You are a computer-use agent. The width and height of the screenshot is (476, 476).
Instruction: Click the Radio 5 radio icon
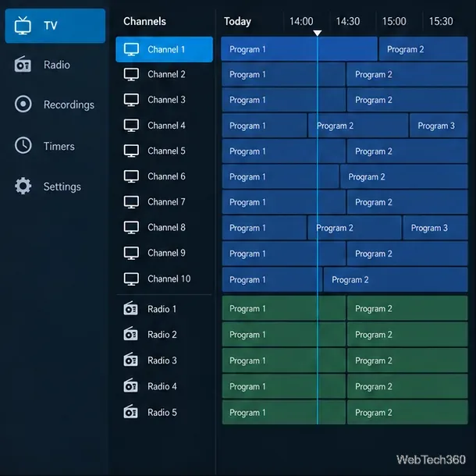[130, 412]
